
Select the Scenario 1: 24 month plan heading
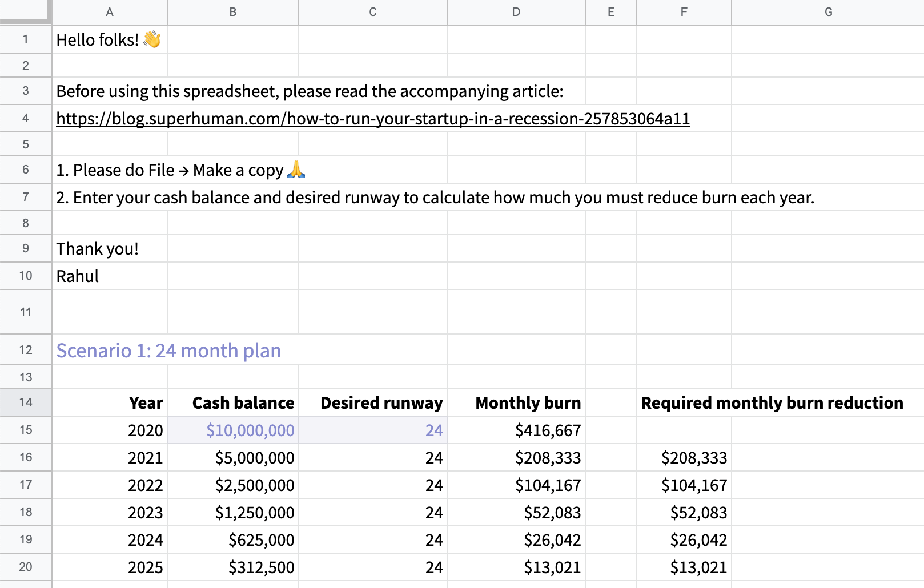(168, 351)
